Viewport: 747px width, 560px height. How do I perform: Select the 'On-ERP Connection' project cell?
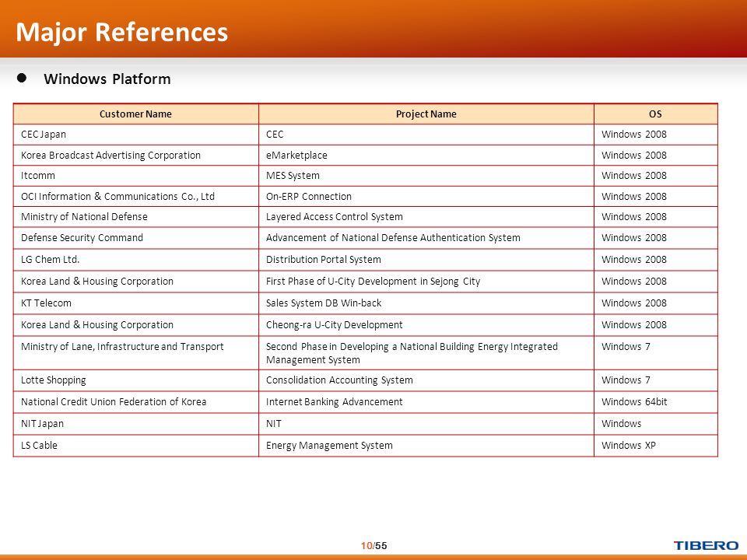426,196
